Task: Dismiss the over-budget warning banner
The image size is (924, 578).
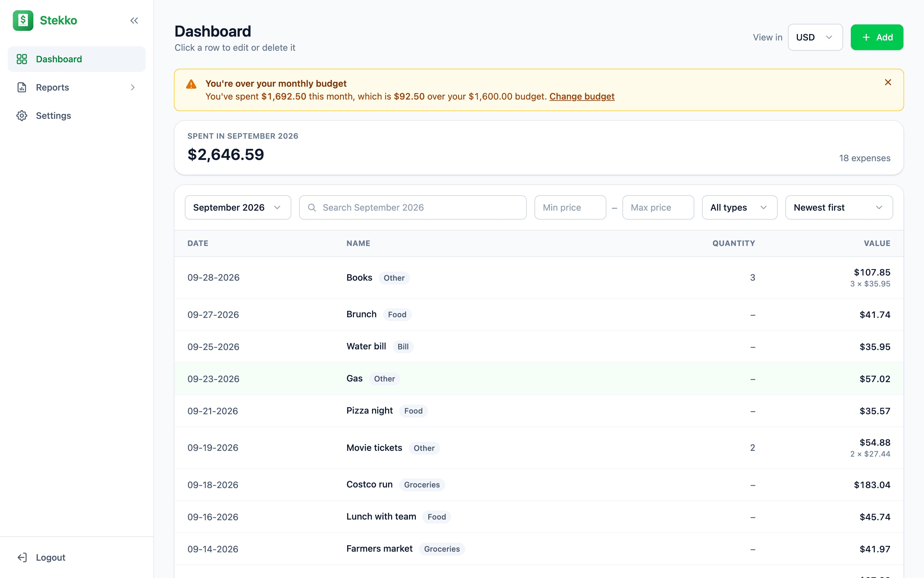Action: click(x=888, y=83)
